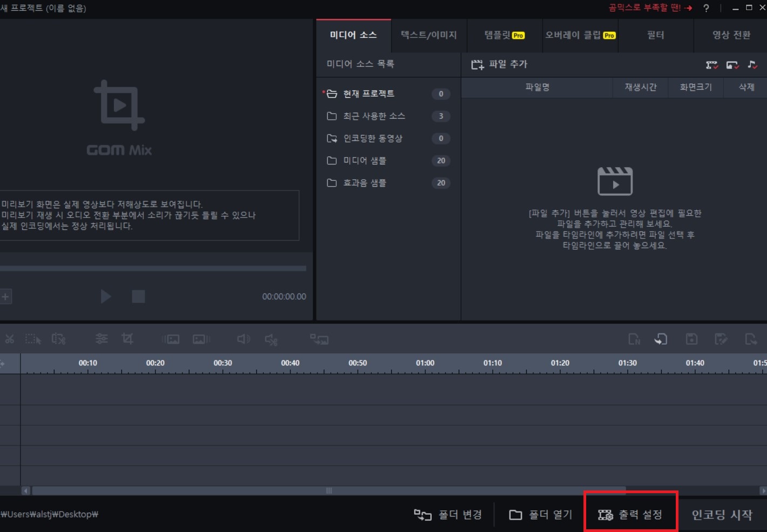Click the save-as floppy with pencil icon
This screenshot has height=532, width=767.
(721, 339)
